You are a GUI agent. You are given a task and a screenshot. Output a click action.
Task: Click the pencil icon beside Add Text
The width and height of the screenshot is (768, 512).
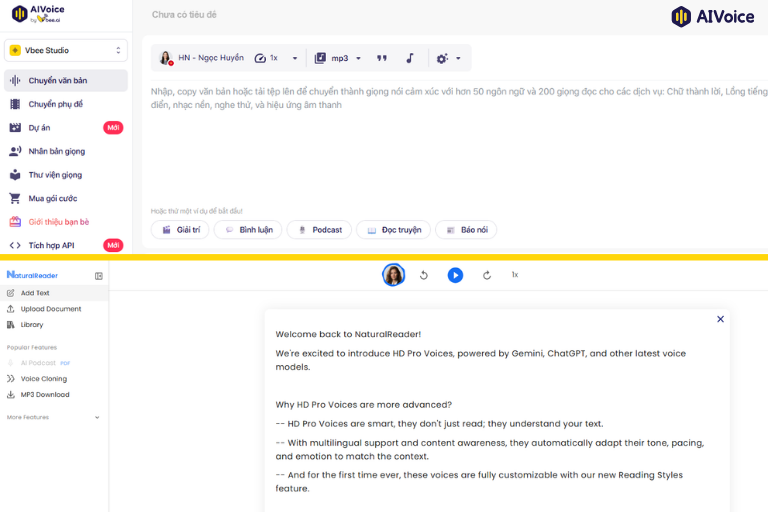click(10, 293)
